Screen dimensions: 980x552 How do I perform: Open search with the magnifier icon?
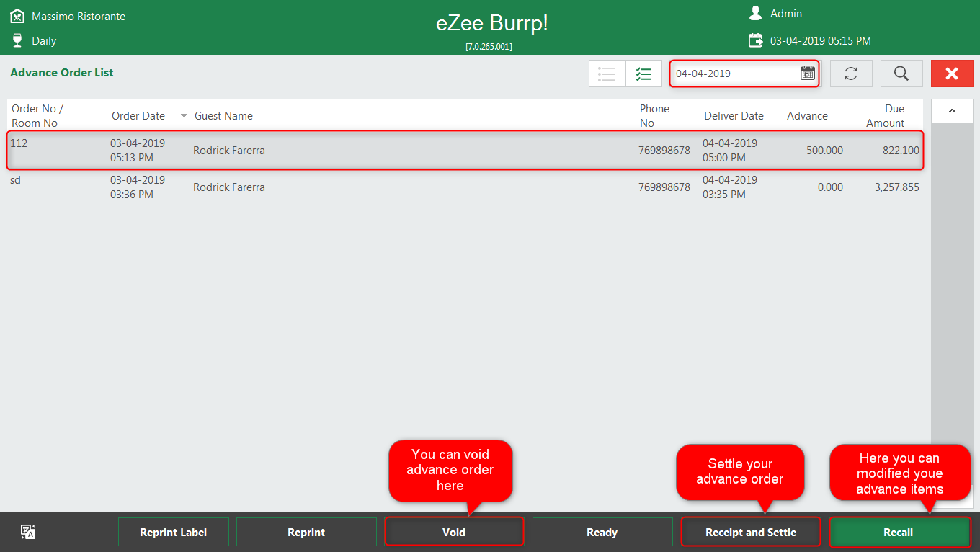[x=901, y=74]
